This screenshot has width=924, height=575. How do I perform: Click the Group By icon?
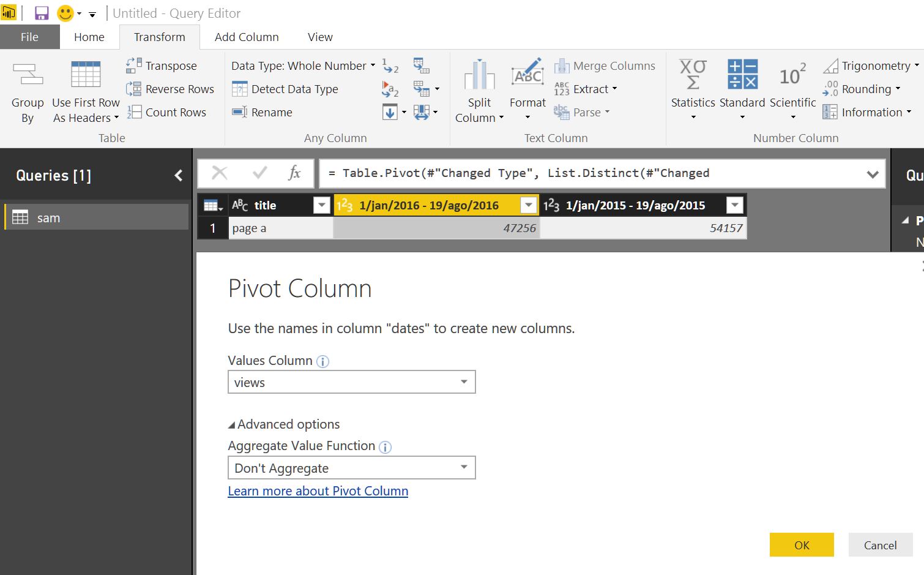tap(28, 75)
